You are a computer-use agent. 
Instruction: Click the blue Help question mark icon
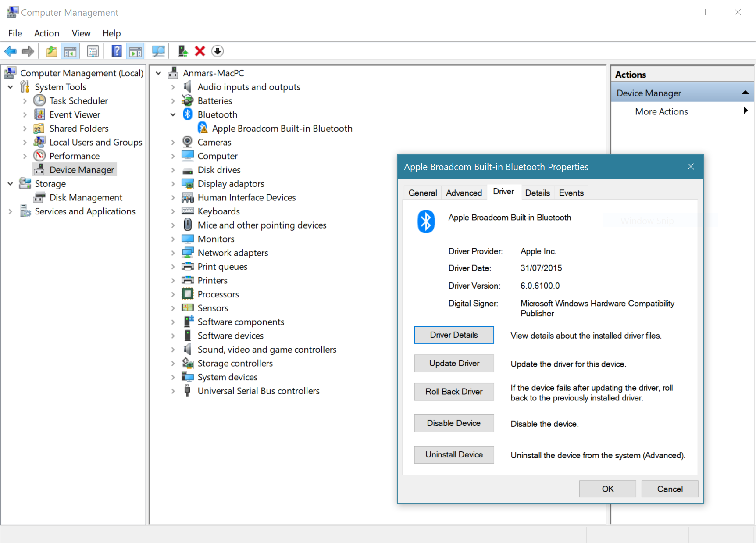pos(117,51)
